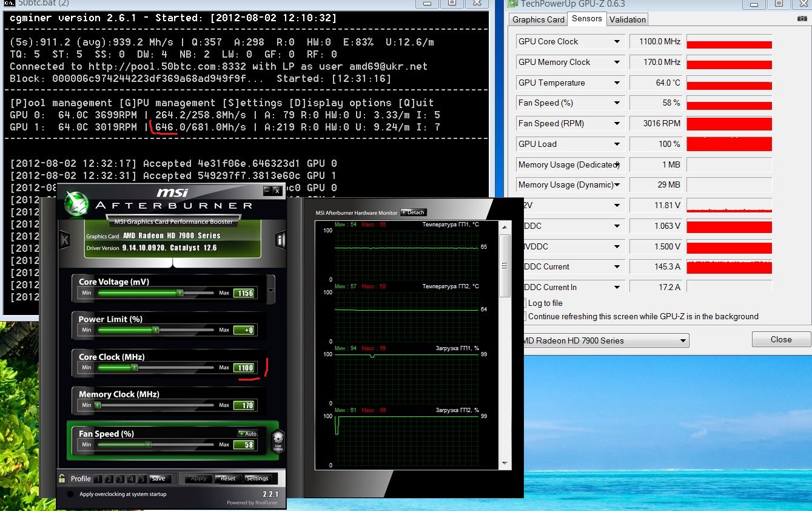Check Continue refreshing in background option
Image resolution: width=812 pixels, height=511 pixels.
click(x=524, y=316)
